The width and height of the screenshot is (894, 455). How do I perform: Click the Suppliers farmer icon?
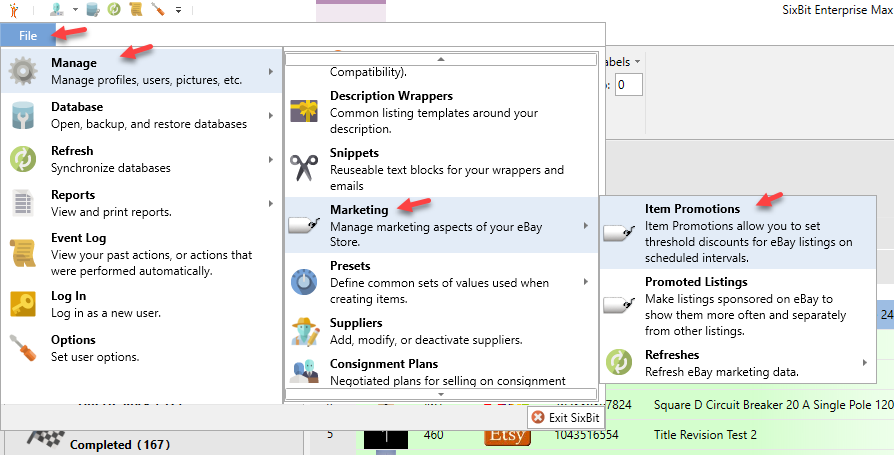pos(304,331)
